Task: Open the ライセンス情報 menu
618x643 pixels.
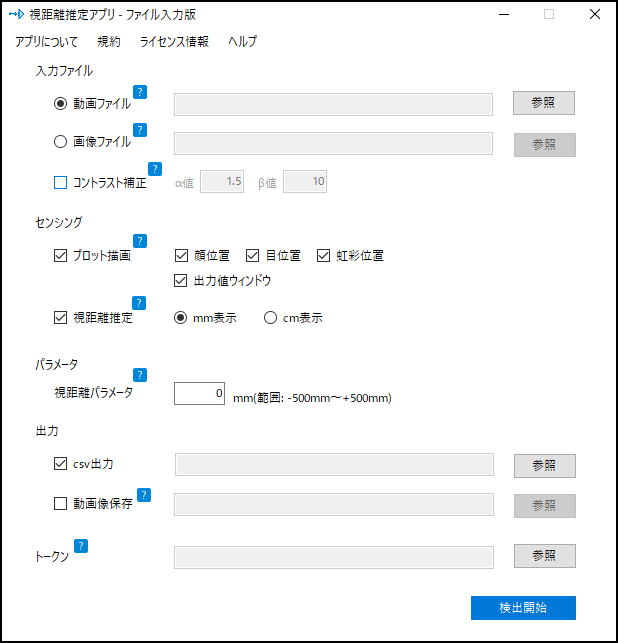Action: click(174, 42)
